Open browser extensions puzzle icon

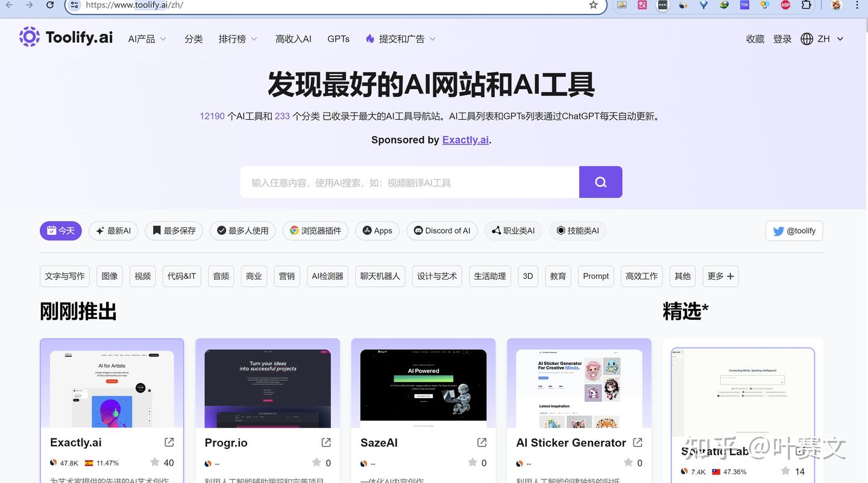coord(806,5)
